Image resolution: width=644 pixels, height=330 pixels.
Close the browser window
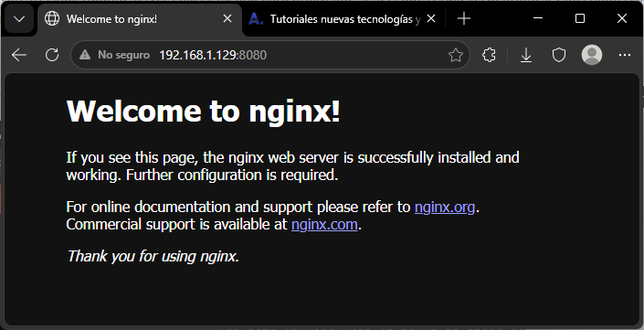coord(622,18)
